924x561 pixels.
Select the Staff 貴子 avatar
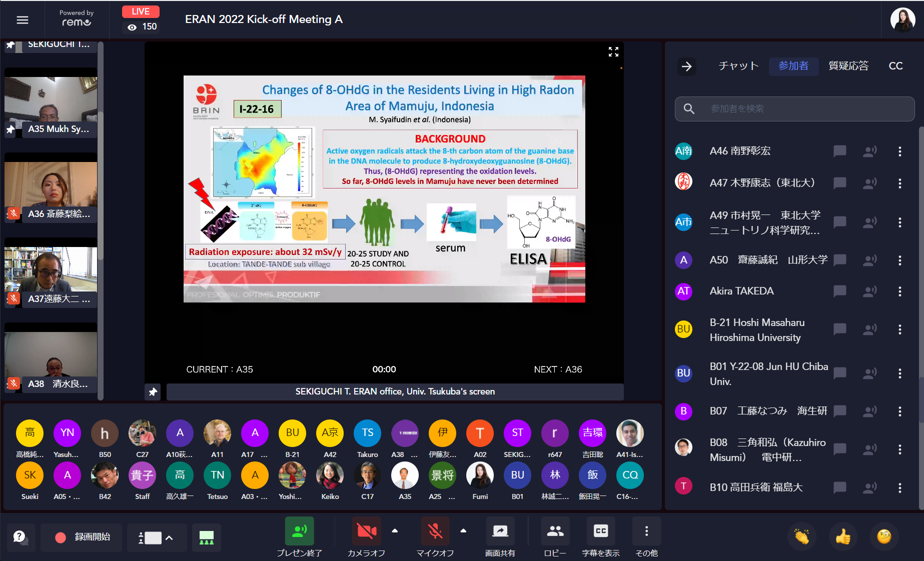click(143, 475)
